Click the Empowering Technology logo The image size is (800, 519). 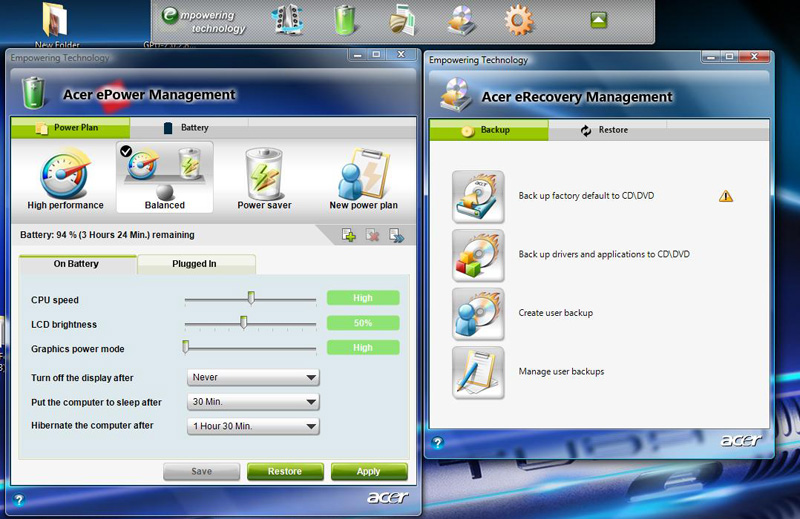point(204,20)
